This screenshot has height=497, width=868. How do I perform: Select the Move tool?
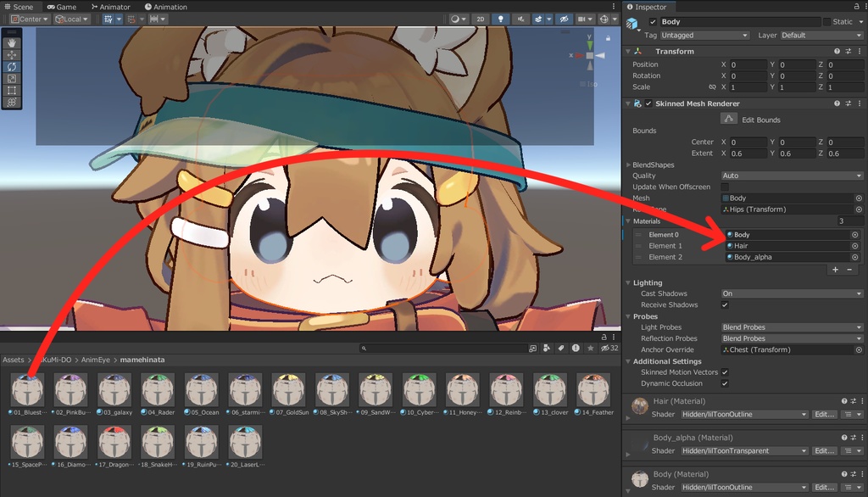pyautogui.click(x=12, y=55)
